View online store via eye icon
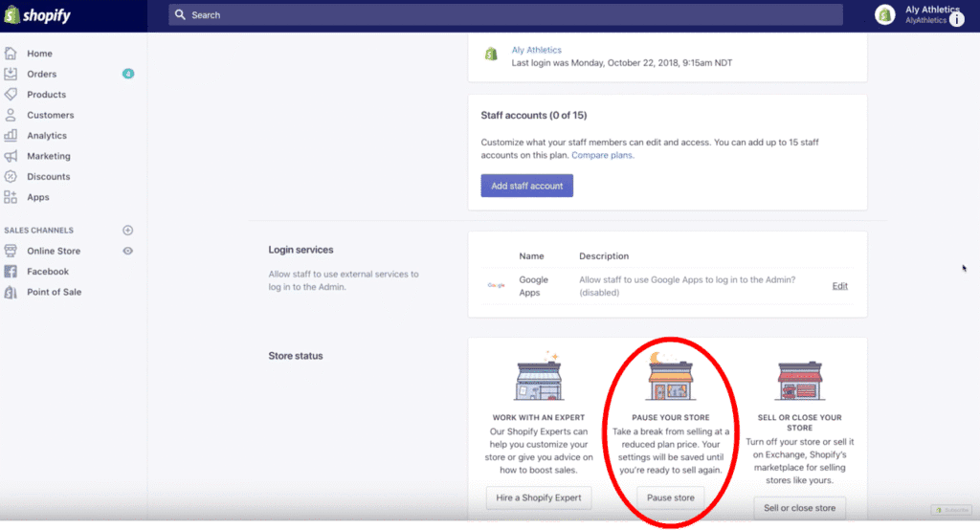 128,251
